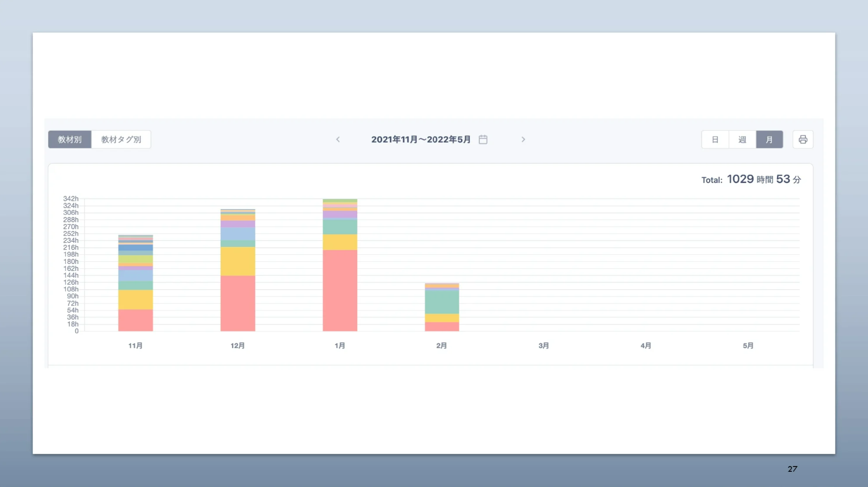Click the 2月 axis label

(442, 345)
